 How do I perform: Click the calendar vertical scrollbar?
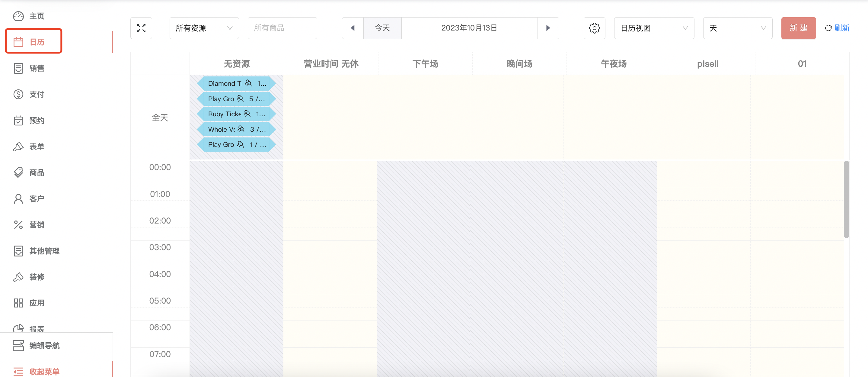pos(846,199)
